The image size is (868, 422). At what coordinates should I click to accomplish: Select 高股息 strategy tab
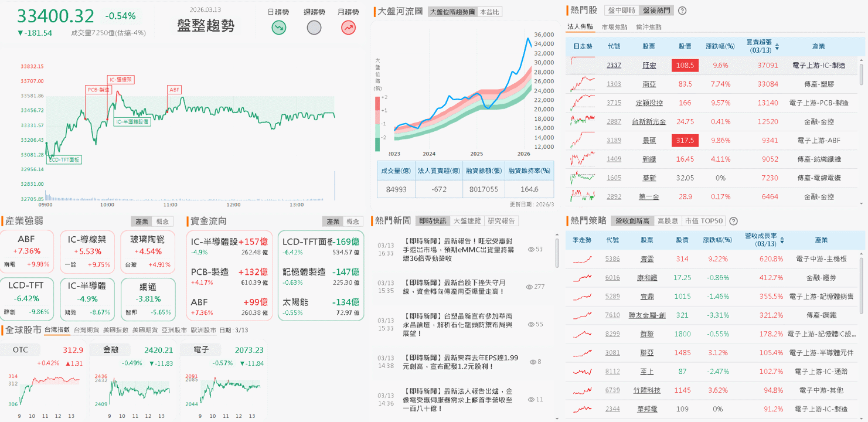[668, 221]
